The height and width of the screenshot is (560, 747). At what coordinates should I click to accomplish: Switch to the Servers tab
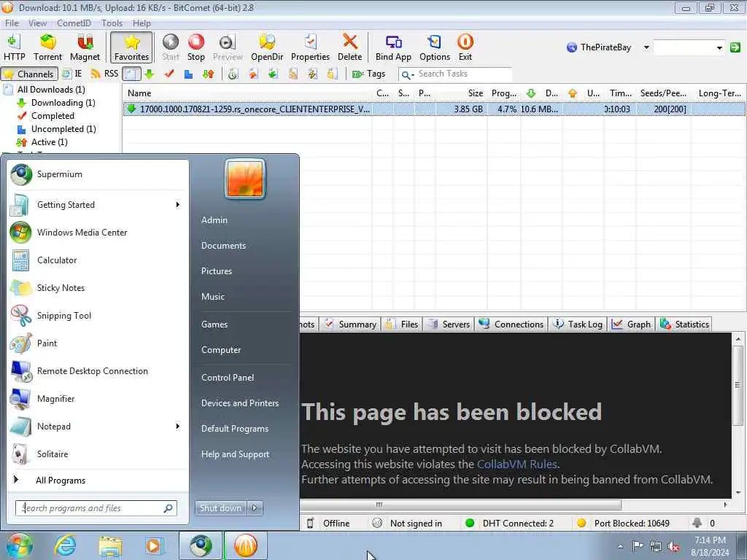(449, 324)
